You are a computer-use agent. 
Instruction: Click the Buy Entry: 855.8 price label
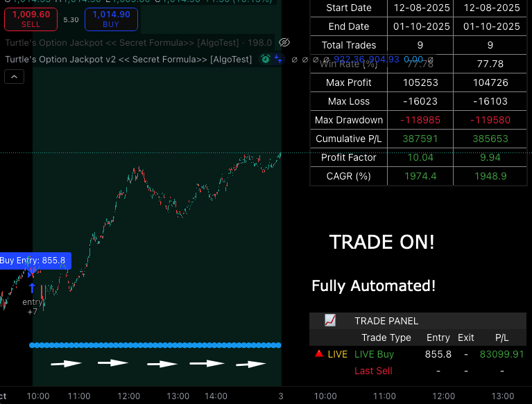pos(34,261)
